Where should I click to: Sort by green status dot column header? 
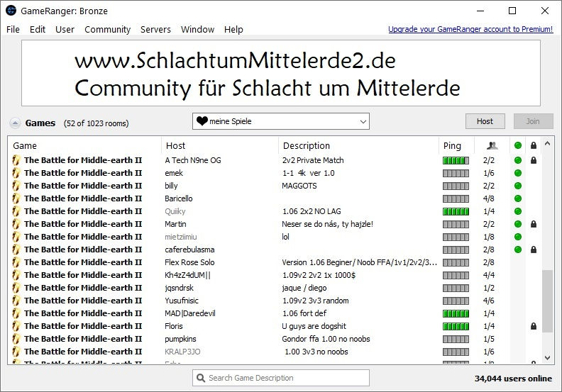coord(518,145)
